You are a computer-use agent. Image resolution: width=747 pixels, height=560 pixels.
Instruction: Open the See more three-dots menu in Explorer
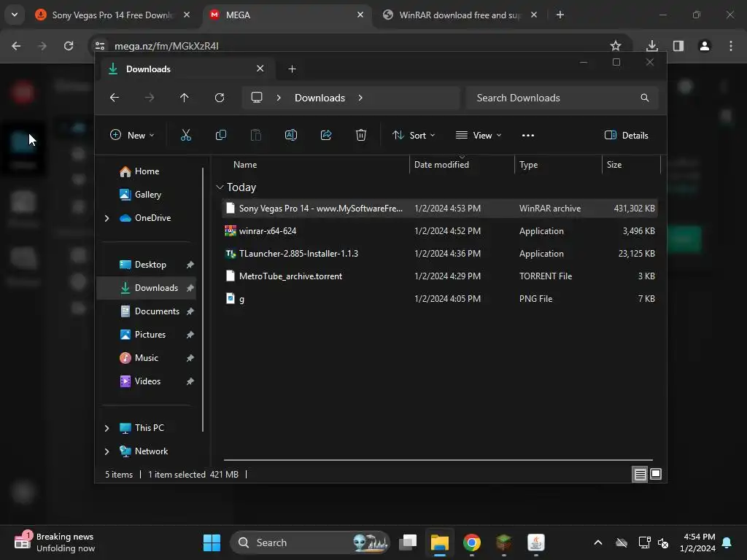pyautogui.click(x=528, y=135)
